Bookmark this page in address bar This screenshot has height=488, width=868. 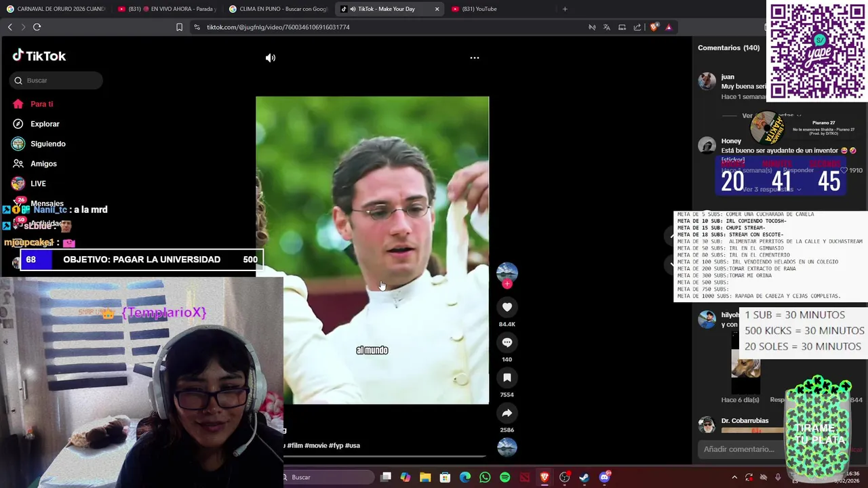179,27
